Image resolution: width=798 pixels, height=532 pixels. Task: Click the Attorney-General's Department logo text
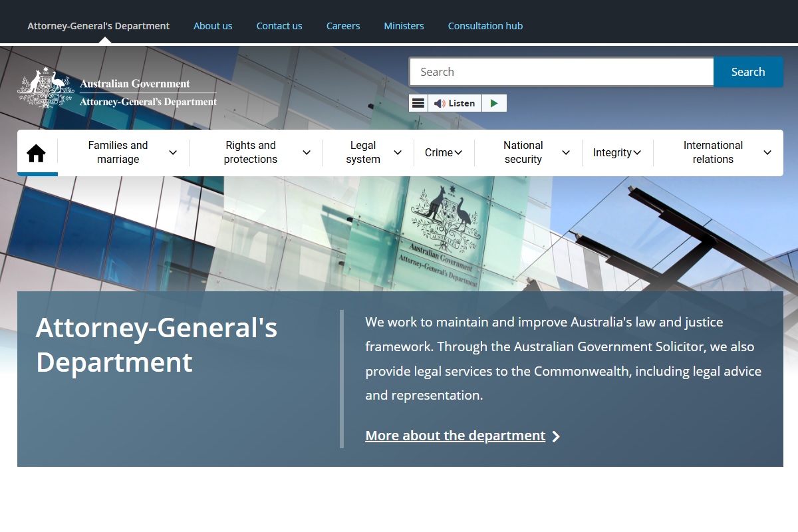[x=148, y=102]
